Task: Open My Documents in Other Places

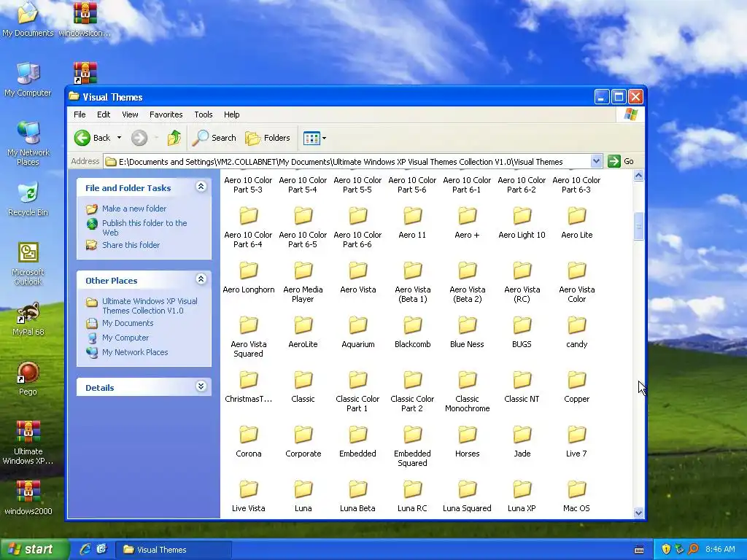Action: pyautogui.click(x=128, y=323)
